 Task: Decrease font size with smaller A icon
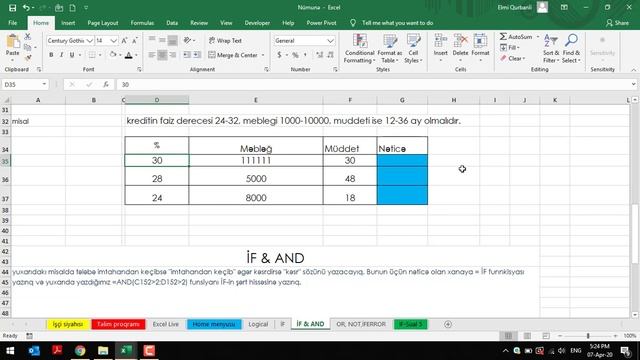point(135,40)
